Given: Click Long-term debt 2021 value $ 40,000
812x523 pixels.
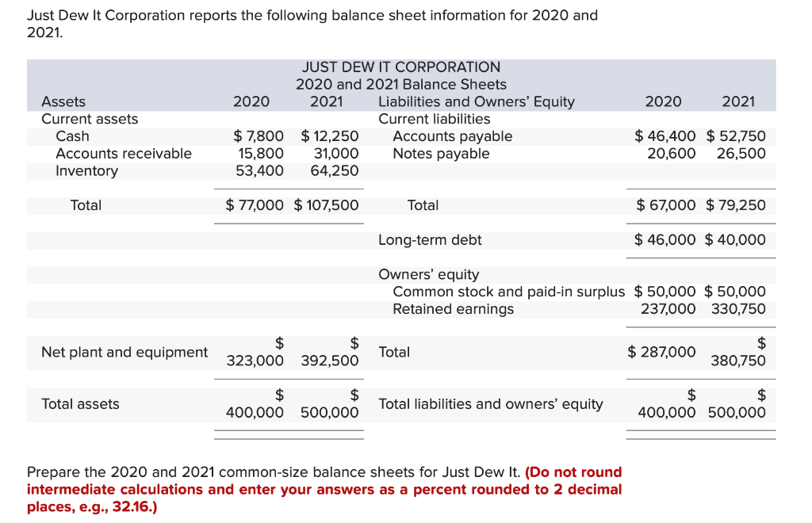Looking at the screenshot, I should [735, 239].
